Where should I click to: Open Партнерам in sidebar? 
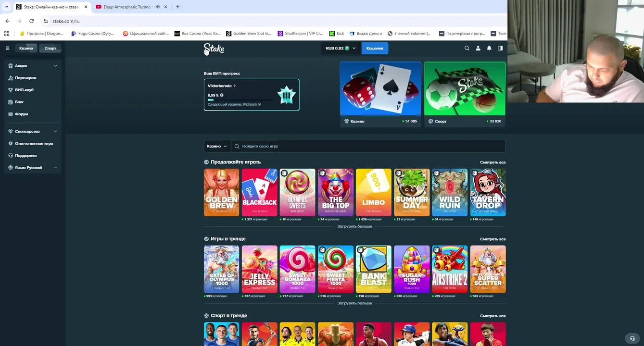point(25,78)
